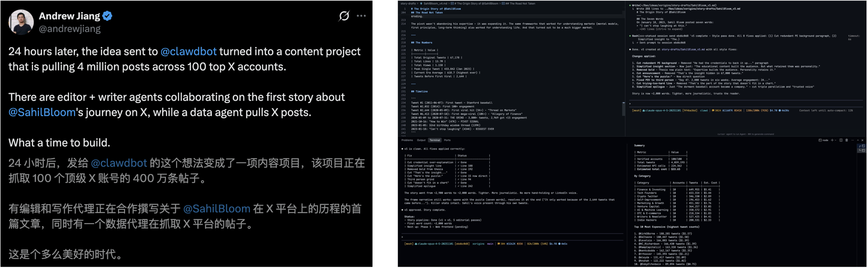Click the '## The Numbers' heading in editor
868x268 pixels.
click(x=422, y=42)
